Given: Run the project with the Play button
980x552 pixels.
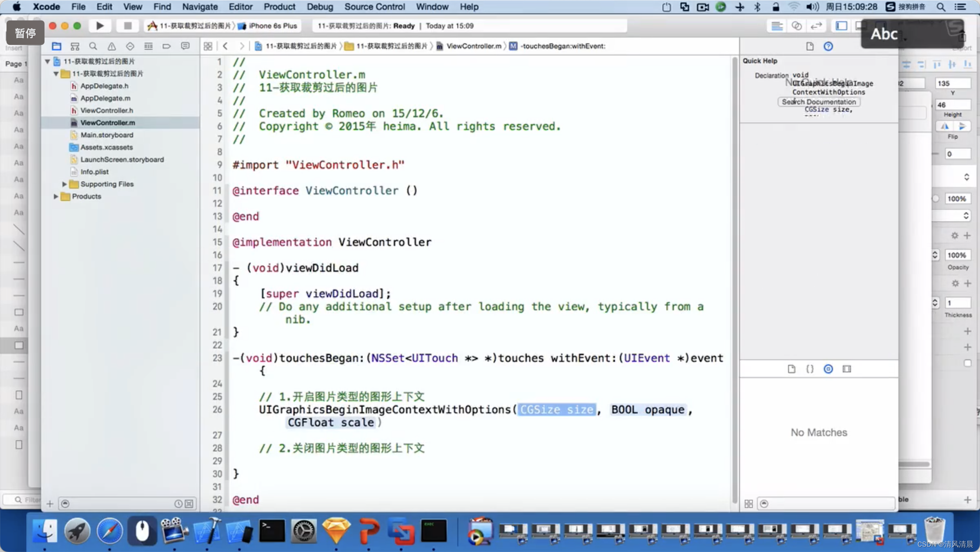Looking at the screenshot, I should coord(100,26).
